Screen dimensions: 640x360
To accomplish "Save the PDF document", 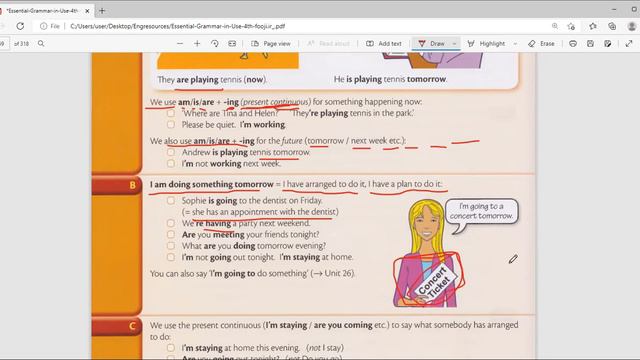I will [x=590, y=43].
